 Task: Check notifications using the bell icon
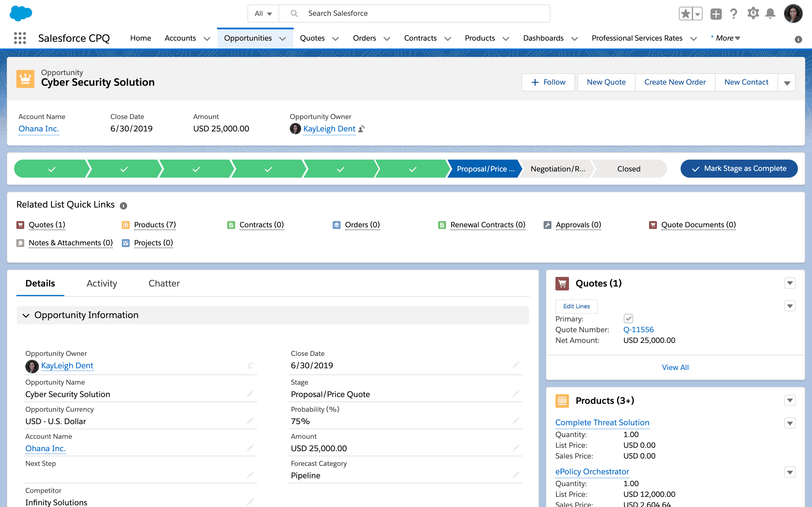770,14
